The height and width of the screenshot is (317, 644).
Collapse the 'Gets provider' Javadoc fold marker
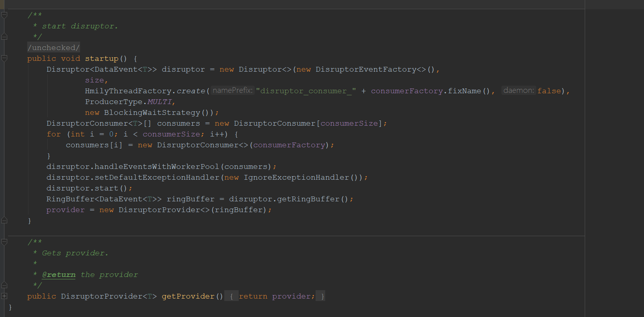(x=4, y=242)
